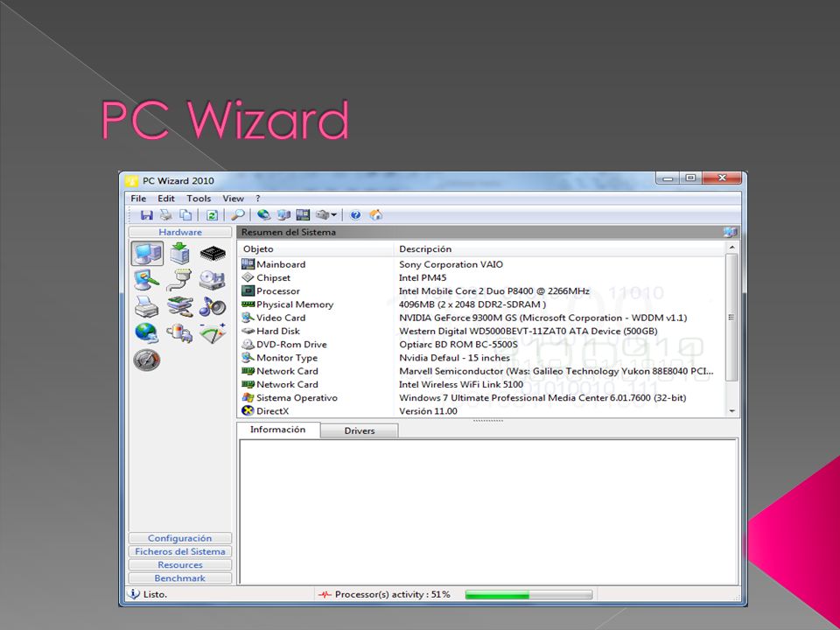Select the battery and car Power icon
This screenshot has width=840, height=630.
[x=180, y=333]
